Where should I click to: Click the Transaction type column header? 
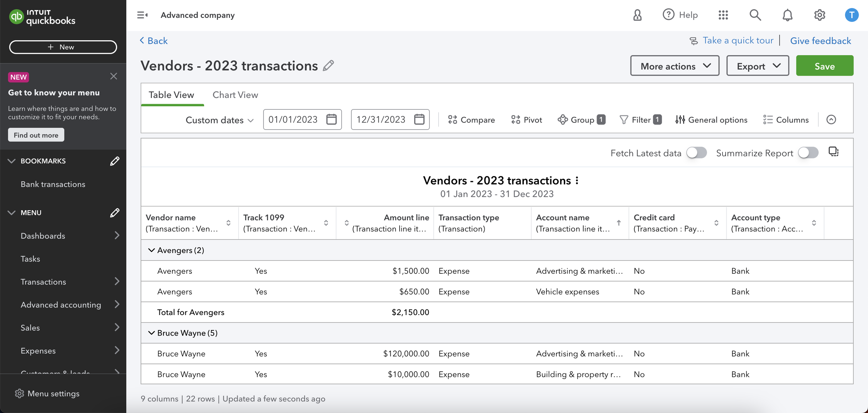click(x=482, y=223)
